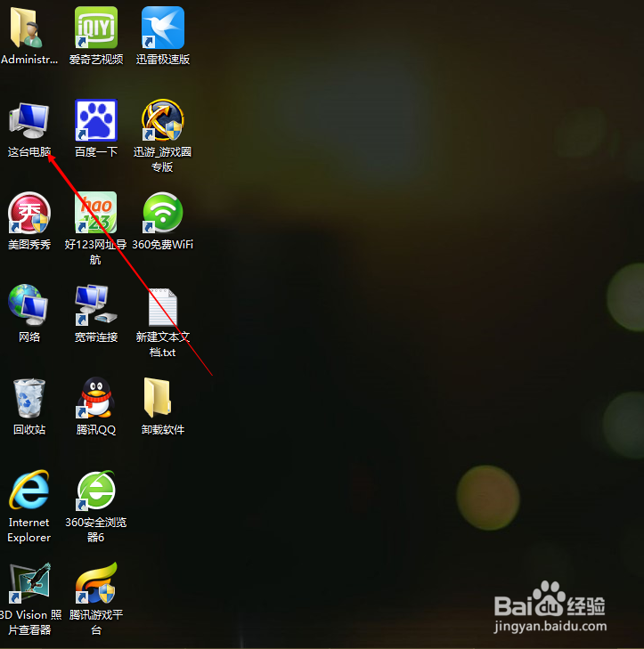Launch the 腾讯QQ penguin icon
Viewport: 644px width, 649px height.
(95, 397)
